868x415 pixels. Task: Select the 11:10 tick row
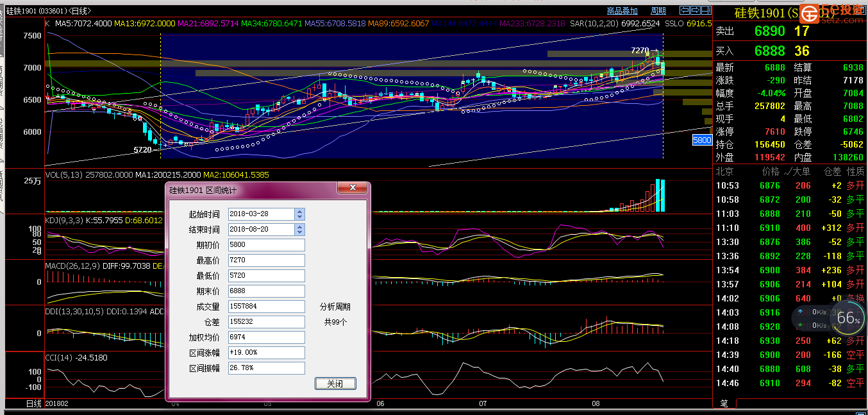click(x=790, y=228)
